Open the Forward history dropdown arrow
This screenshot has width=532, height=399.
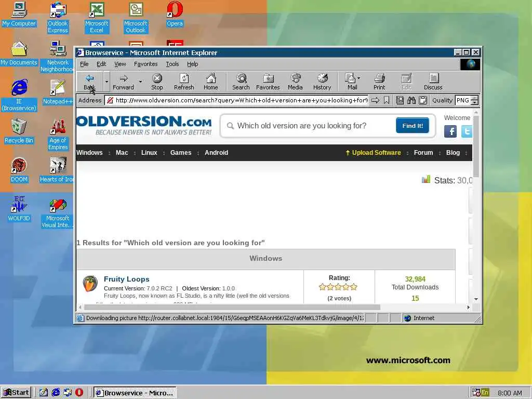[140, 82]
